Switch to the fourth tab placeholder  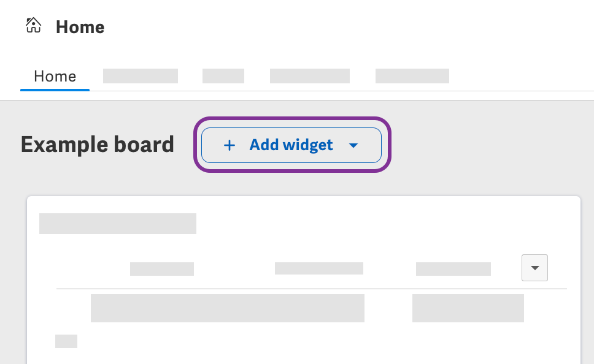tap(310, 76)
